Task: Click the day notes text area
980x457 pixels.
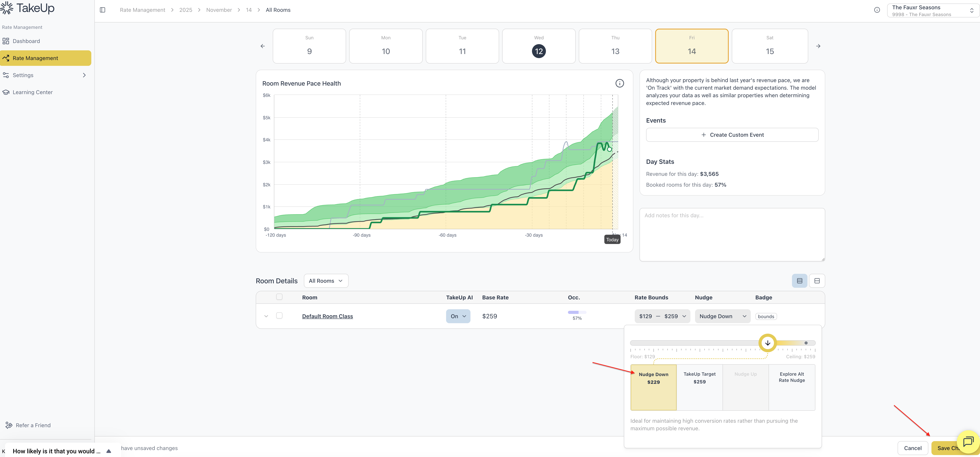Action: [732, 235]
